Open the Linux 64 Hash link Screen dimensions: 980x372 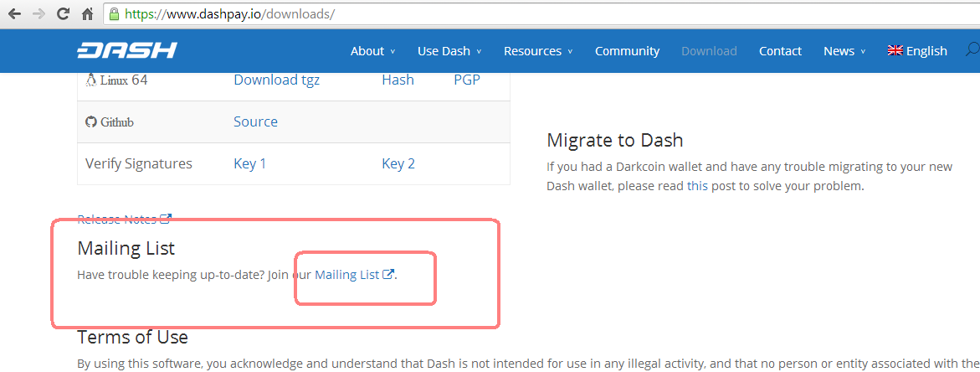398,80
